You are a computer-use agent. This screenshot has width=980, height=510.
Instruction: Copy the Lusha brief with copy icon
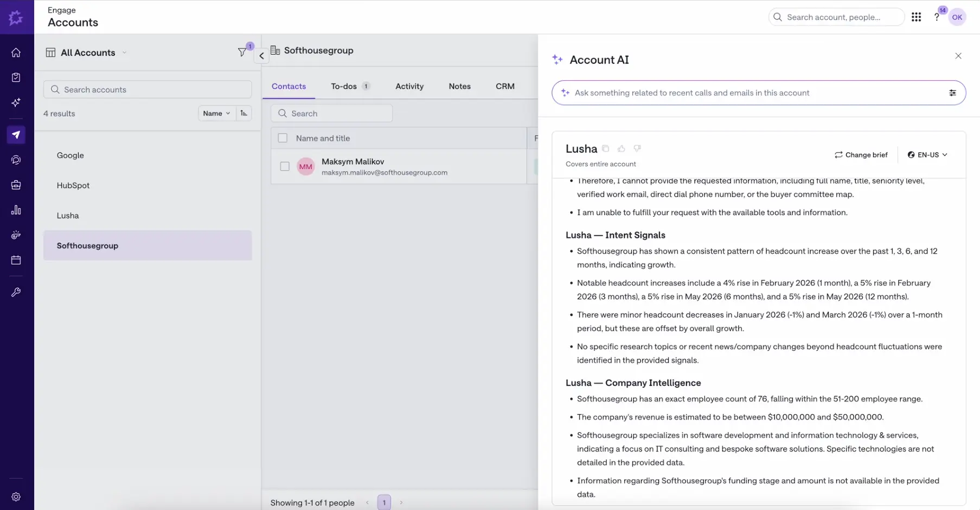606,149
